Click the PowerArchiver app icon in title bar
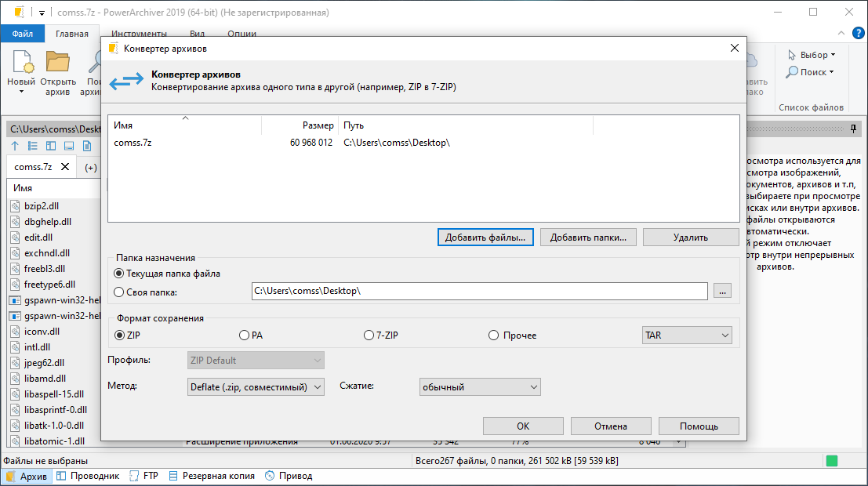 (20, 13)
